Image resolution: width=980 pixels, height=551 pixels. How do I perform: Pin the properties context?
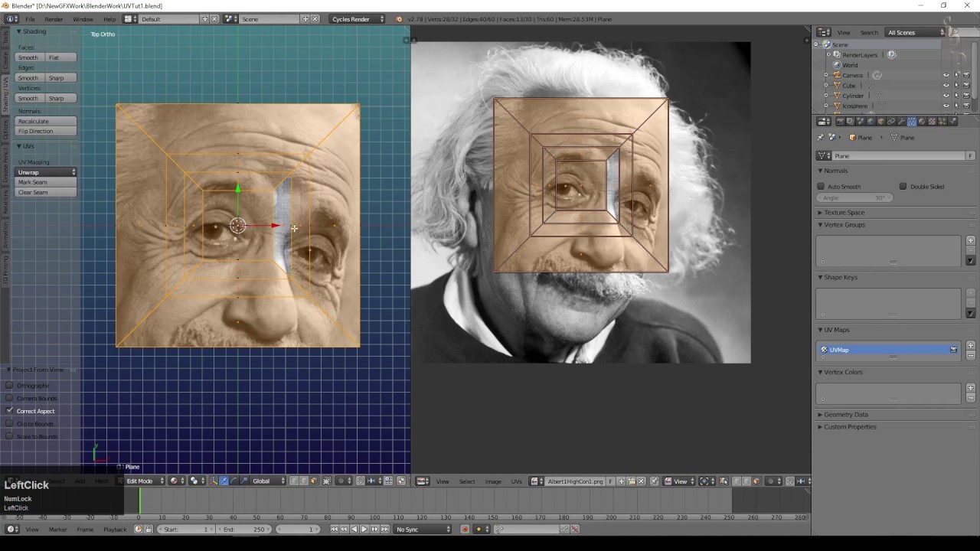[x=821, y=138]
